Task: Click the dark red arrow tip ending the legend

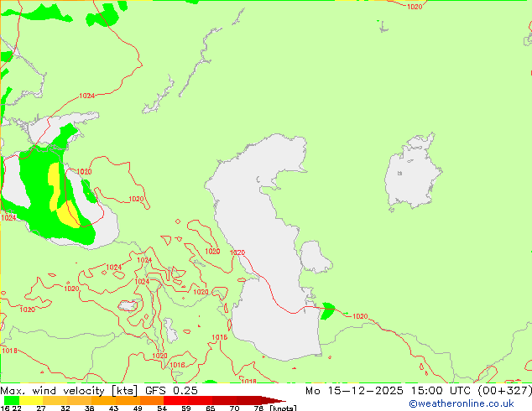Action: tap(273, 400)
